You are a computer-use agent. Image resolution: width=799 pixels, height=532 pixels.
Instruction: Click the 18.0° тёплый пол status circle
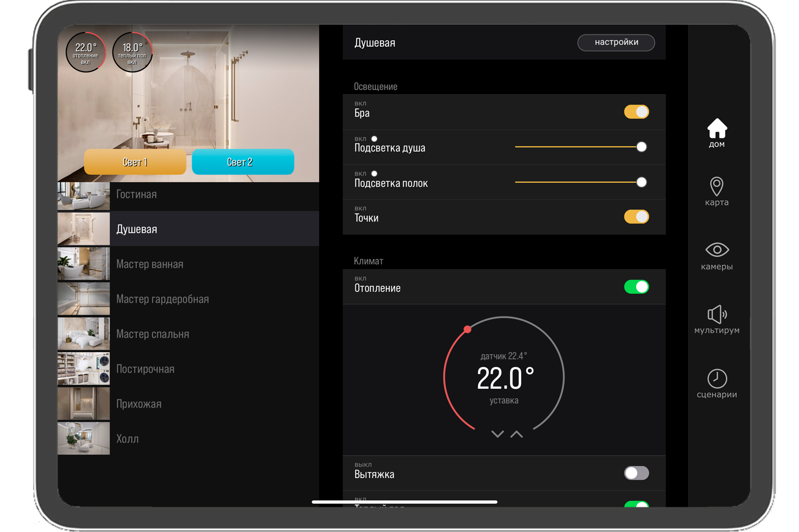[132, 52]
